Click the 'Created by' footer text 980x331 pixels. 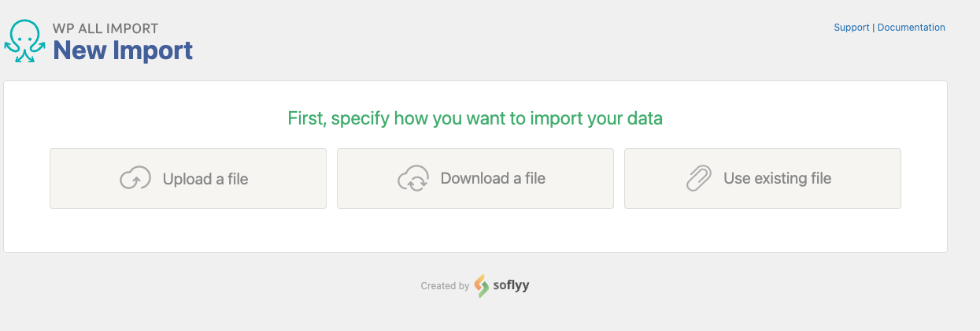pos(445,286)
